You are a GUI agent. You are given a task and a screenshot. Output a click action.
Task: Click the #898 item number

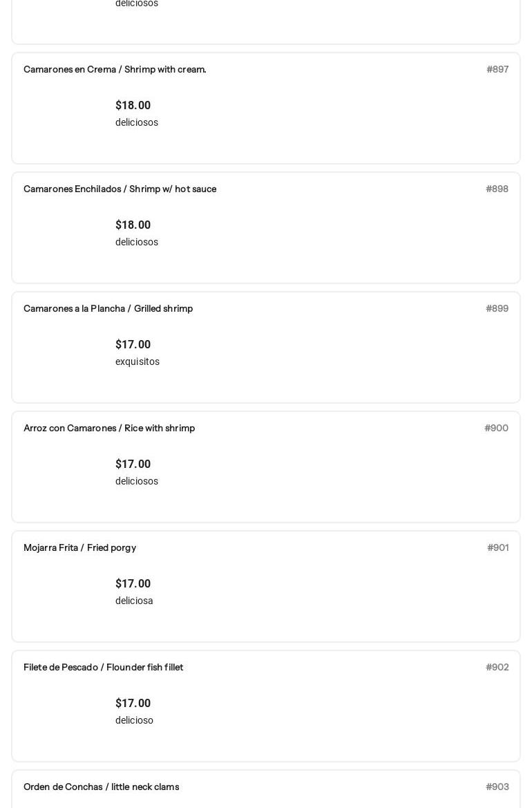497,189
